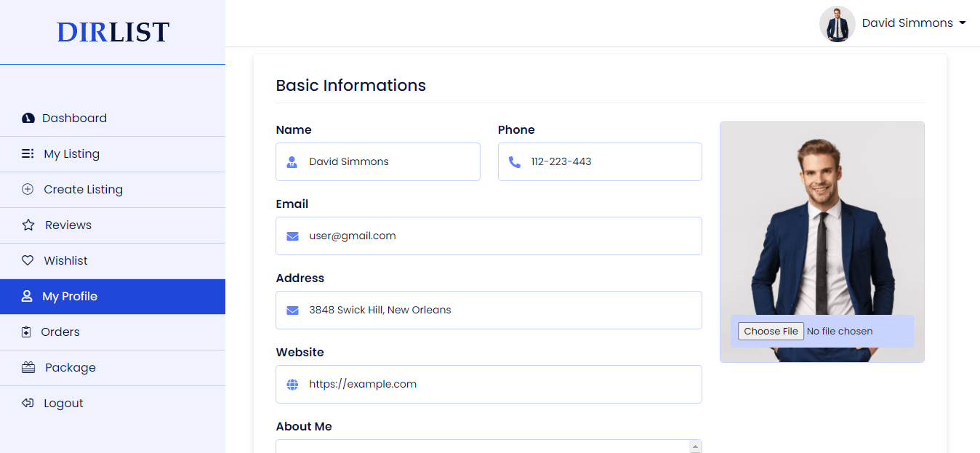980x453 pixels.
Task: Click the envelope icon in the Email field
Action: 292,236
